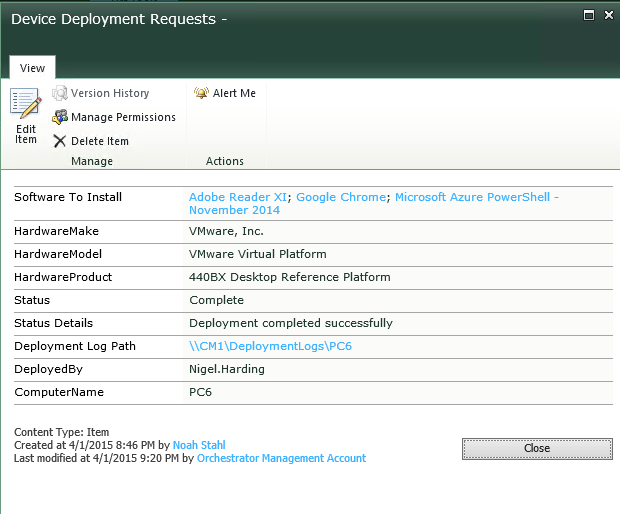Maximize the dialog window

pos(589,15)
